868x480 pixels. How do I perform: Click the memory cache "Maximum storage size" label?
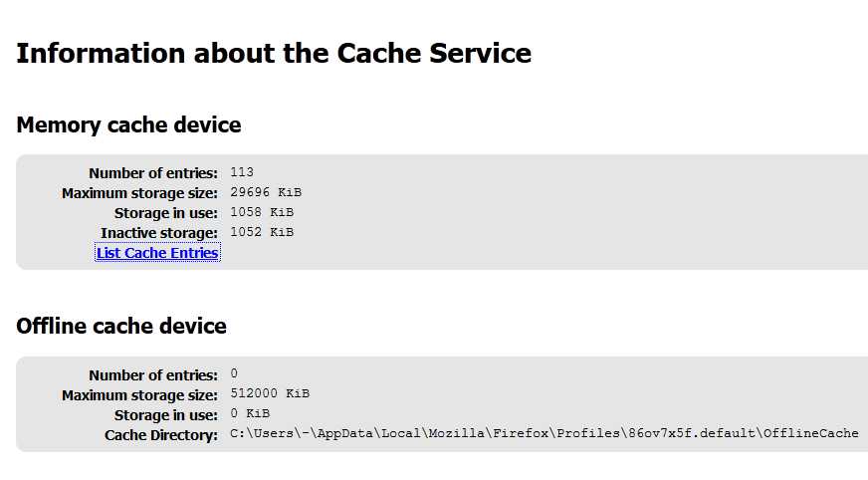pyautogui.click(x=139, y=193)
